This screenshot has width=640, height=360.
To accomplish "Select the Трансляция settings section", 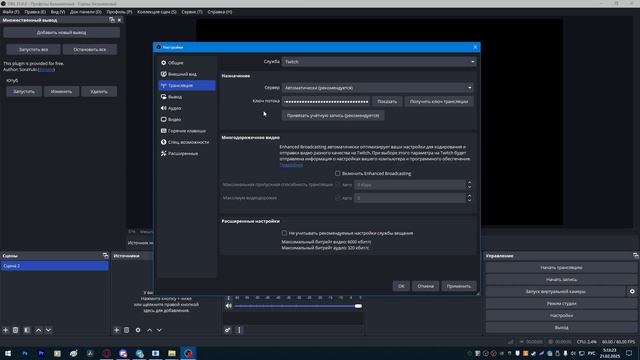I will (187, 85).
